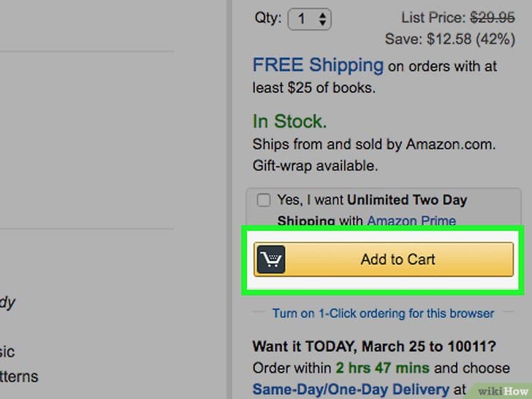532x399 pixels.
Task: Click the bold Unlimited Two Day label text
Action: click(407, 199)
